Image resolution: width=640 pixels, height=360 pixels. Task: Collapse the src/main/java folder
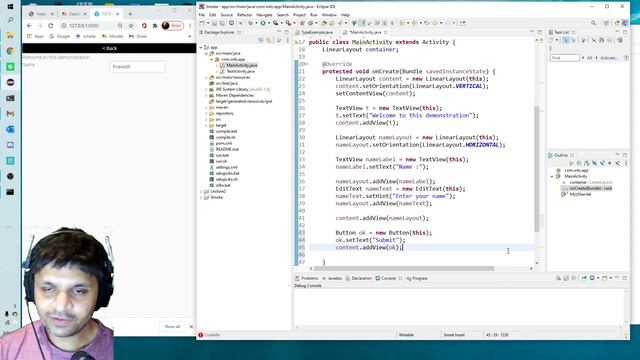[x=206, y=53]
